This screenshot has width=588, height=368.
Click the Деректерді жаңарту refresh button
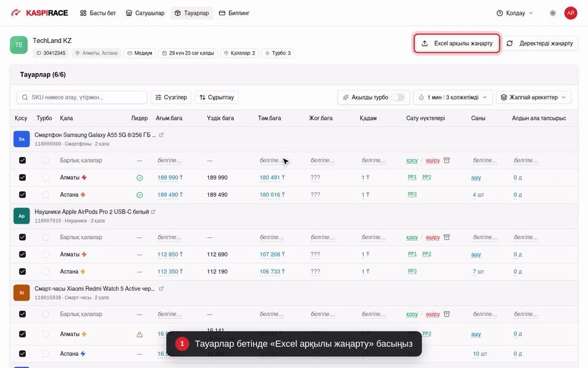point(540,44)
